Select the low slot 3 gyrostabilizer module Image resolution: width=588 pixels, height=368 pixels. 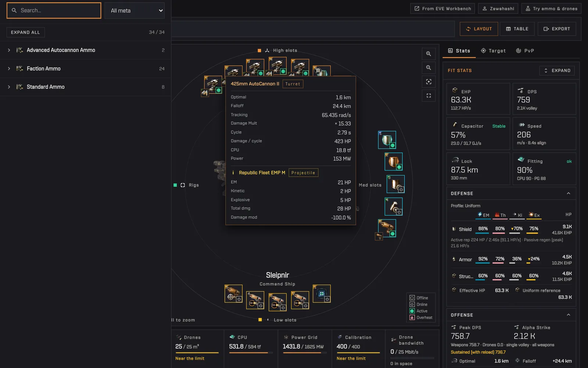pyautogui.click(x=277, y=302)
